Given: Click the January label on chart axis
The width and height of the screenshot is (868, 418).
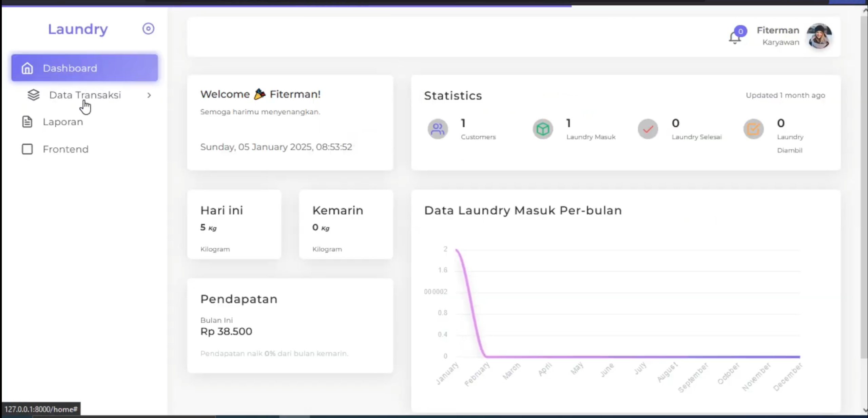Looking at the screenshot, I should coord(447,373).
